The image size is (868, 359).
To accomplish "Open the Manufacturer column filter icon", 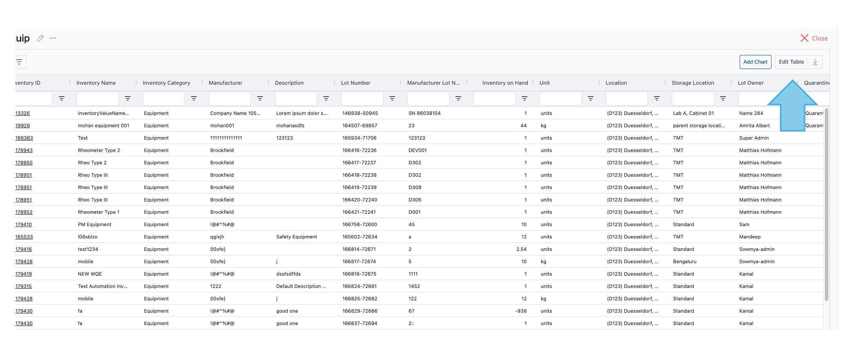I will click(260, 98).
